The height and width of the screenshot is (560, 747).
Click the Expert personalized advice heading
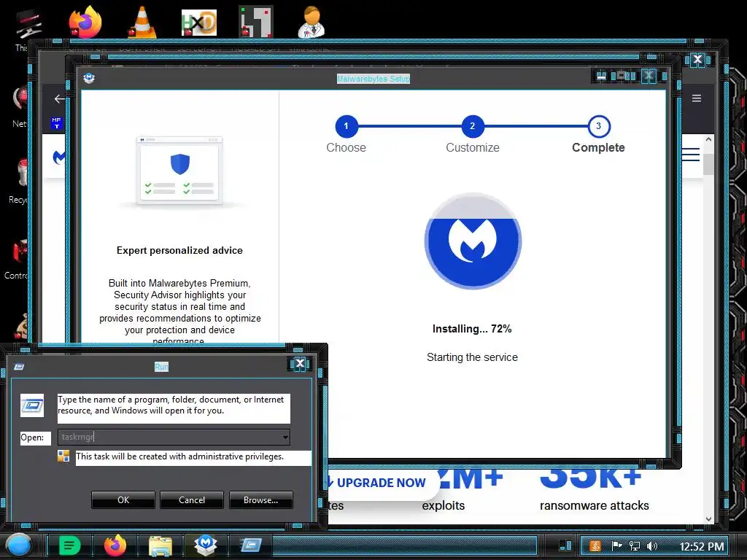(x=179, y=251)
